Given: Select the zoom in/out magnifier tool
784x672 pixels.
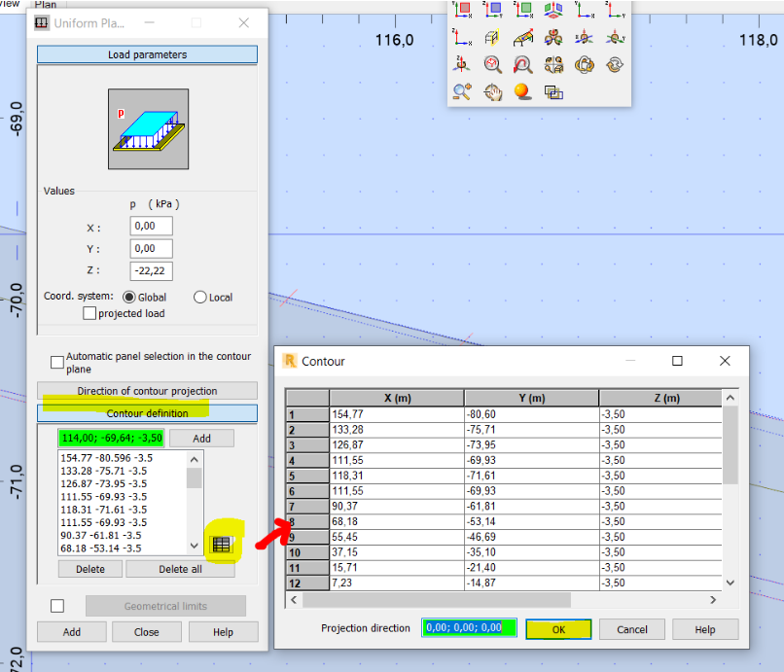Looking at the screenshot, I should [463, 91].
